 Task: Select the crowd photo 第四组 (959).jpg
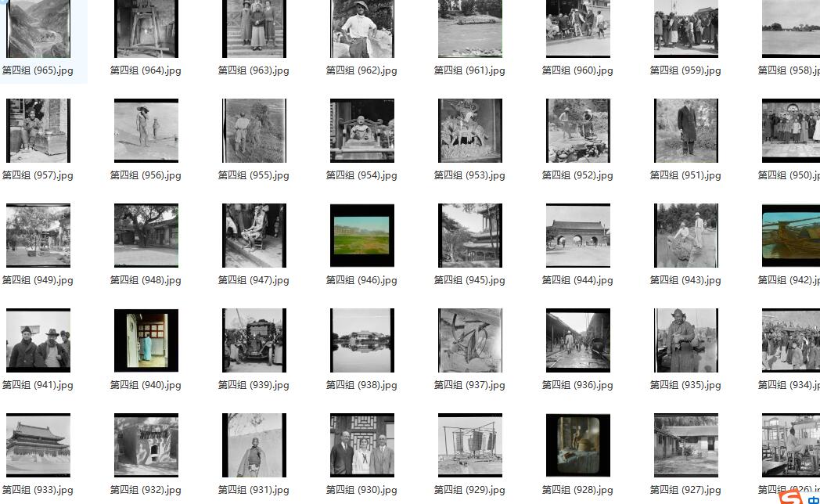tap(686, 30)
